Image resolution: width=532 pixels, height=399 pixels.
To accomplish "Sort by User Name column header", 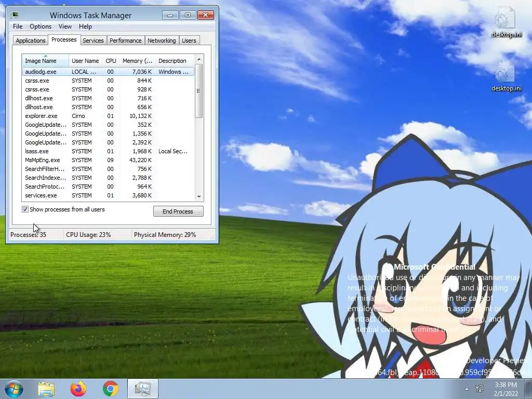I will (85, 61).
